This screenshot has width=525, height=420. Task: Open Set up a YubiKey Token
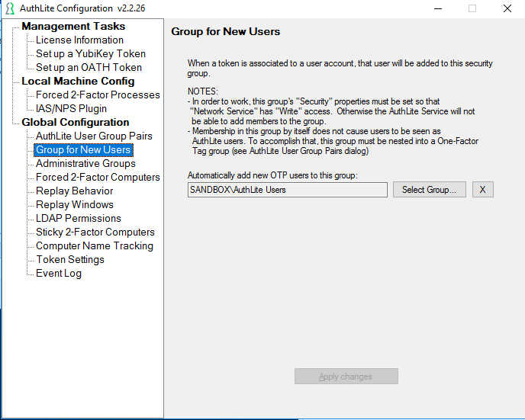click(x=91, y=53)
